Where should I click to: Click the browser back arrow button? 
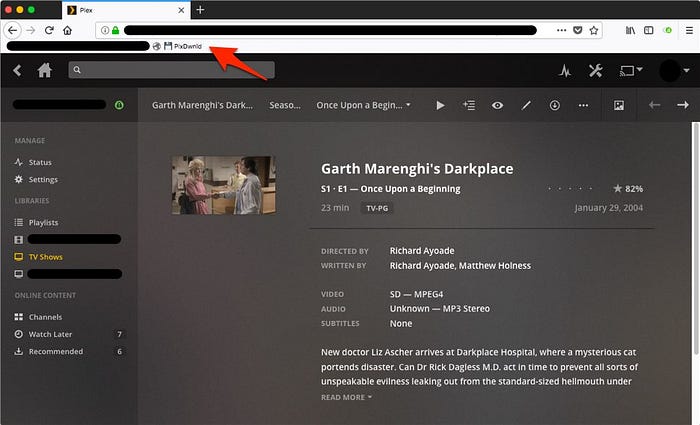(x=12, y=30)
